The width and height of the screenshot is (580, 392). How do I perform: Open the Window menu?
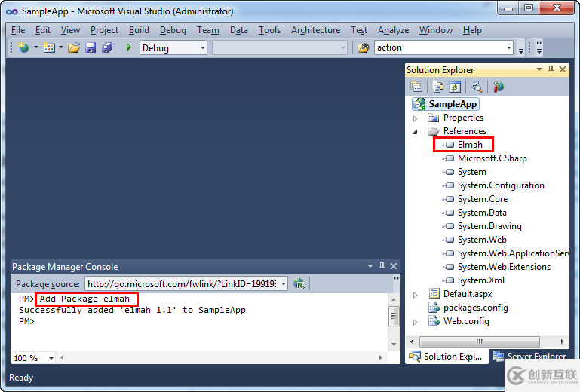click(436, 30)
